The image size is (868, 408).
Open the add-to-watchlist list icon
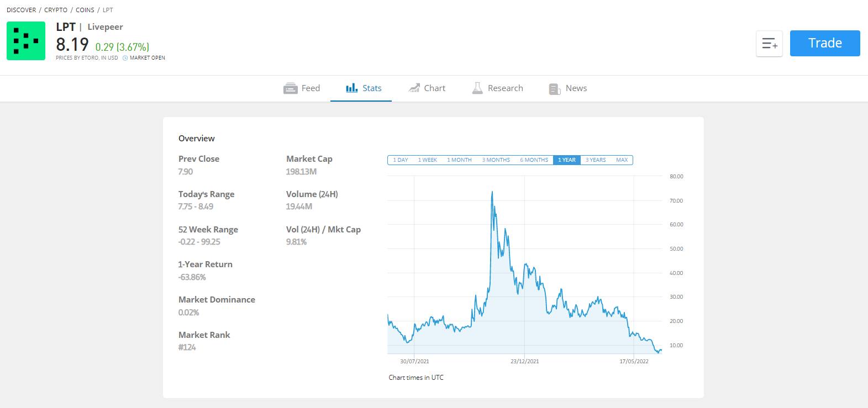tap(769, 44)
